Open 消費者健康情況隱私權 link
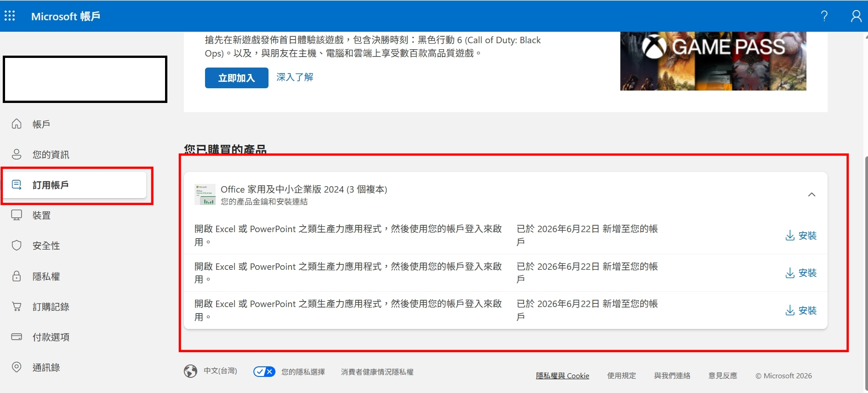This screenshot has width=868, height=393. [377, 371]
